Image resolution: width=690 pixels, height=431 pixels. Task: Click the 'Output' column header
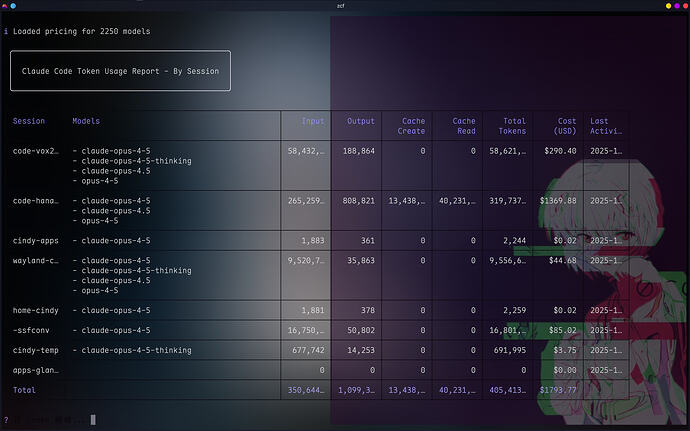pyautogui.click(x=361, y=121)
